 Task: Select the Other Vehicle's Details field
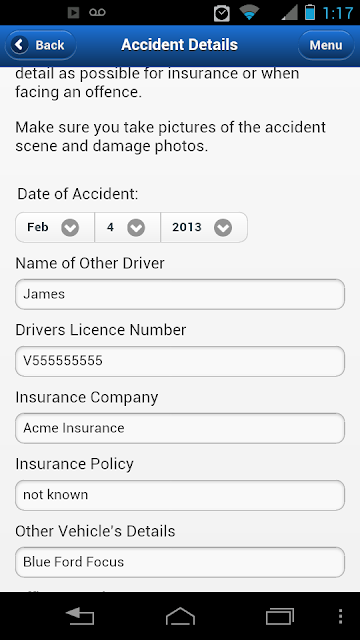[x=180, y=562]
